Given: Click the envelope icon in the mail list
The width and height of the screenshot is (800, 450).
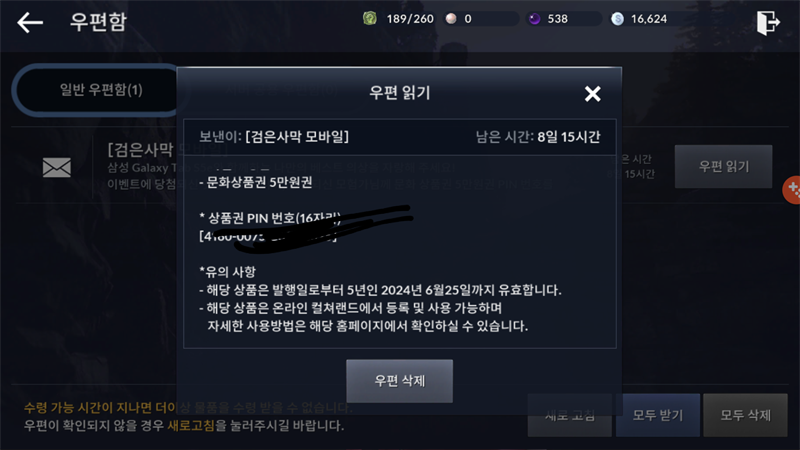Looking at the screenshot, I should coord(57,167).
